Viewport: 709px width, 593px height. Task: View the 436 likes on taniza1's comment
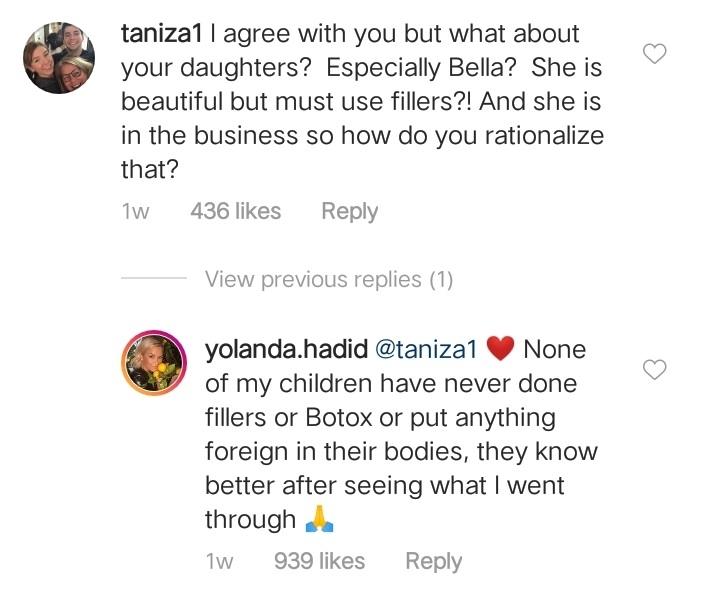tap(236, 211)
